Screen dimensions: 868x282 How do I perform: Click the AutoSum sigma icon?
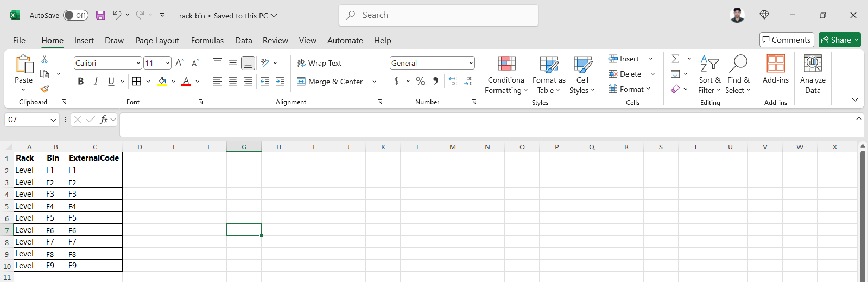coord(675,59)
